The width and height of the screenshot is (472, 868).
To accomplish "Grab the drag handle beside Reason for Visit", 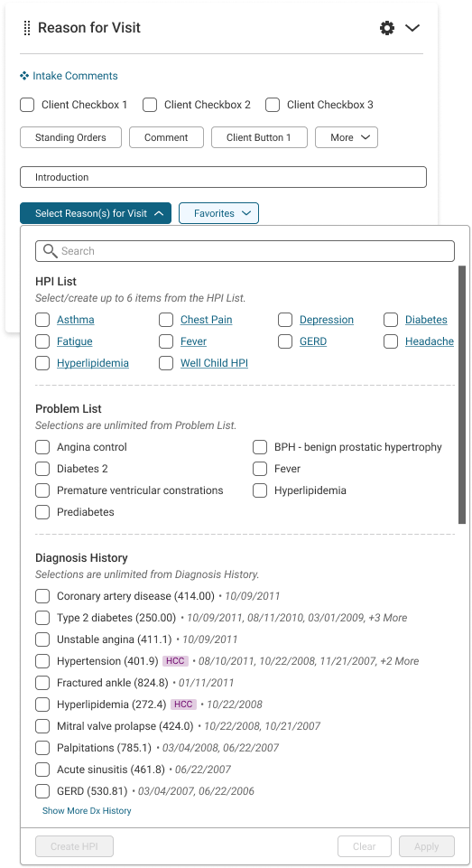I will 26,28.
